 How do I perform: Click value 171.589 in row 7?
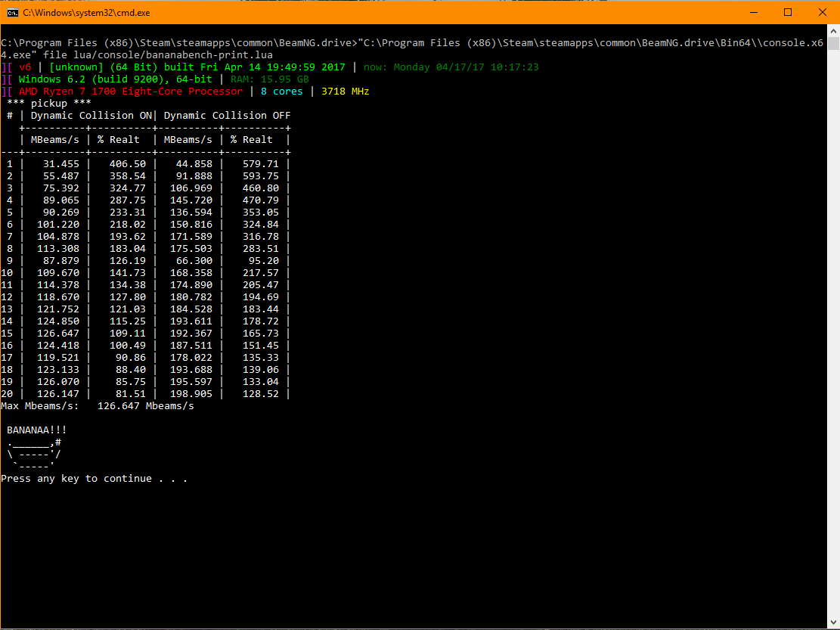(x=191, y=237)
